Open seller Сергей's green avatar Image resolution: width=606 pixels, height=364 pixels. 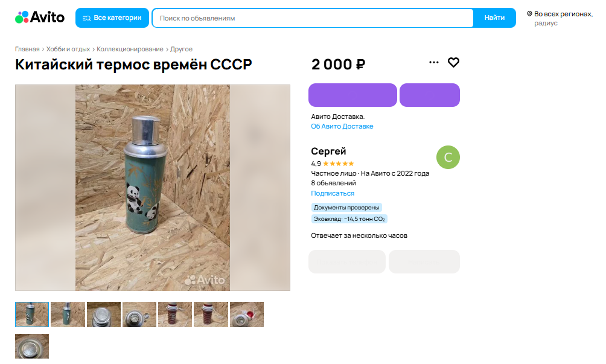click(448, 158)
